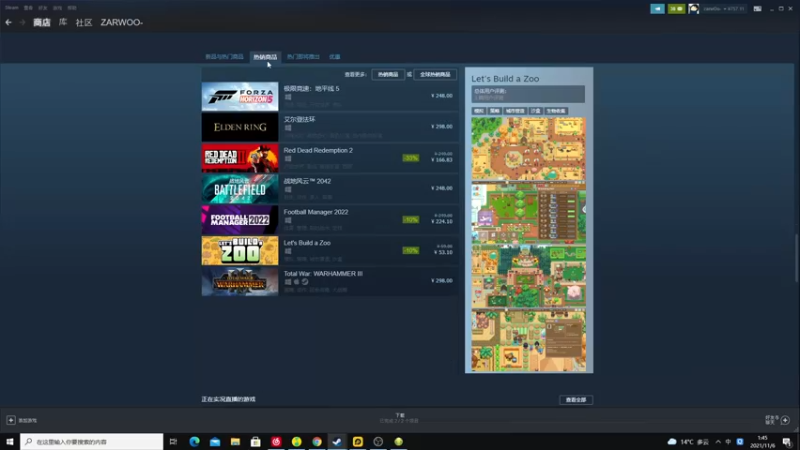This screenshot has height=450, width=800.
Task: Open the fourth zoo screenshot in preview panel
Action: (529, 340)
